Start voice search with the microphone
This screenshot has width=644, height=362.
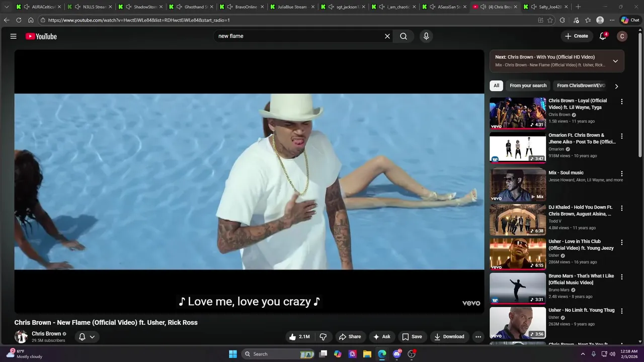click(x=426, y=36)
